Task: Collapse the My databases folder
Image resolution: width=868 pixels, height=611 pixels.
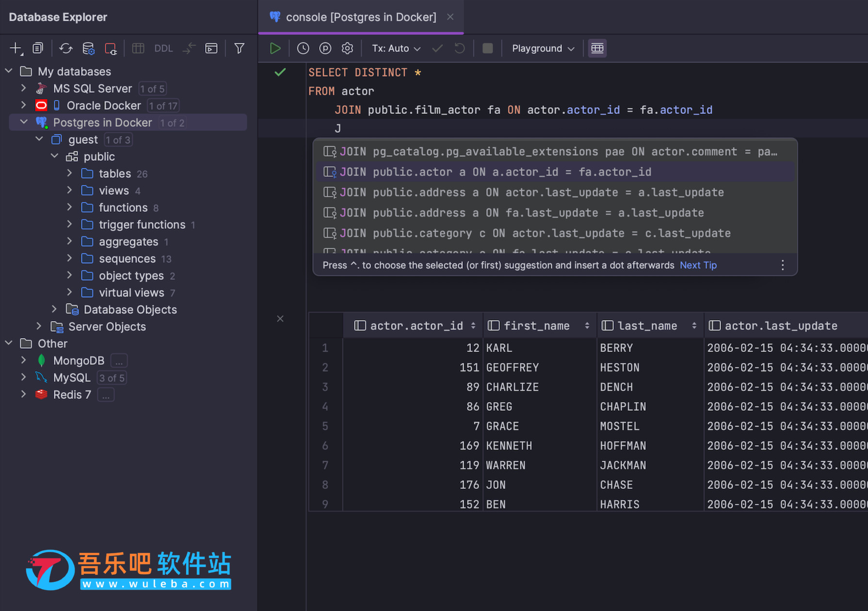Action: pos(9,71)
